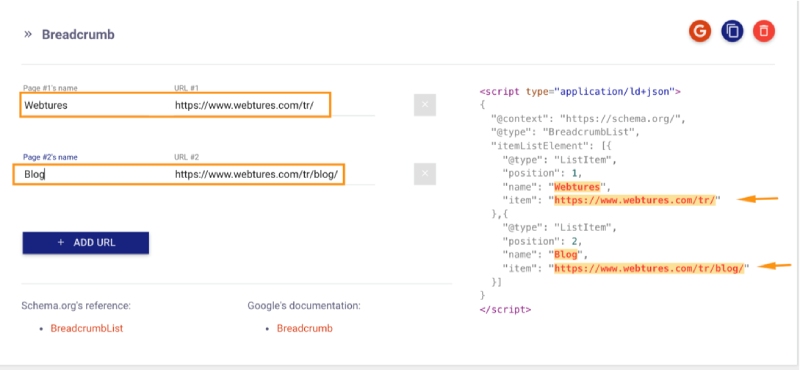Click the Page #2's name field containing Blog
Image resolution: width=800 pixels, height=370 pixels.
tap(97, 175)
